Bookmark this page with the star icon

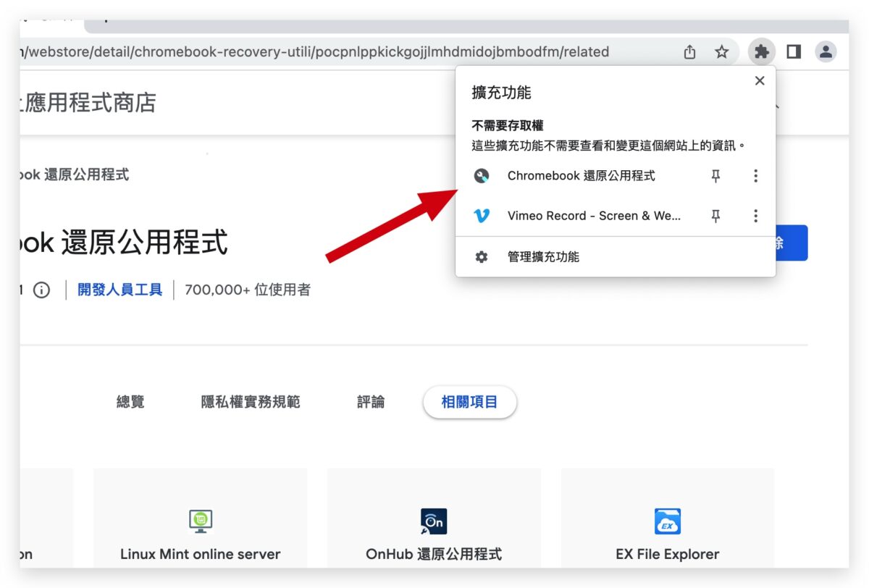click(721, 52)
